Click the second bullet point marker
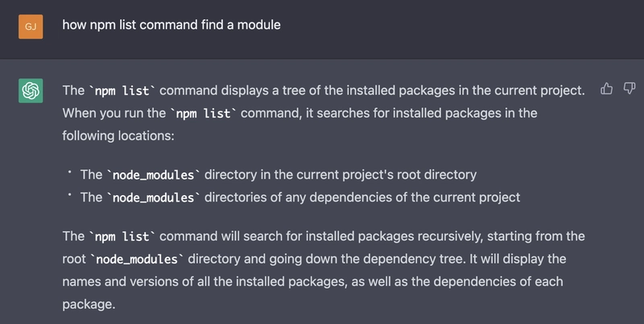 70,197
